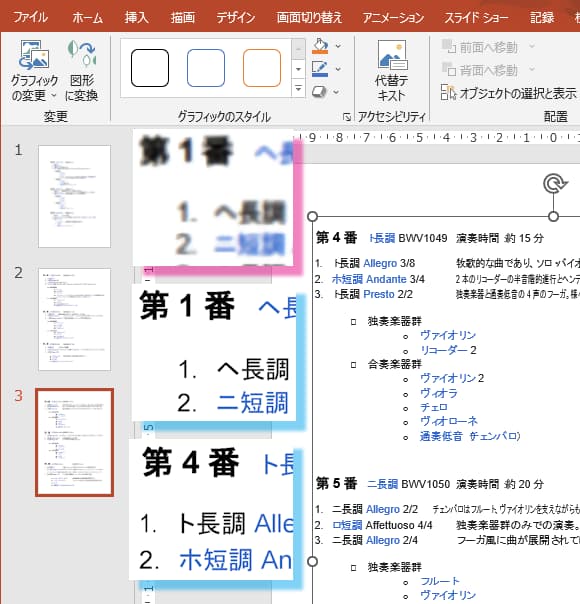Switch to スライド ショー tab
The width and height of the screenshot is (580, 604).
[x=476, y=17]
